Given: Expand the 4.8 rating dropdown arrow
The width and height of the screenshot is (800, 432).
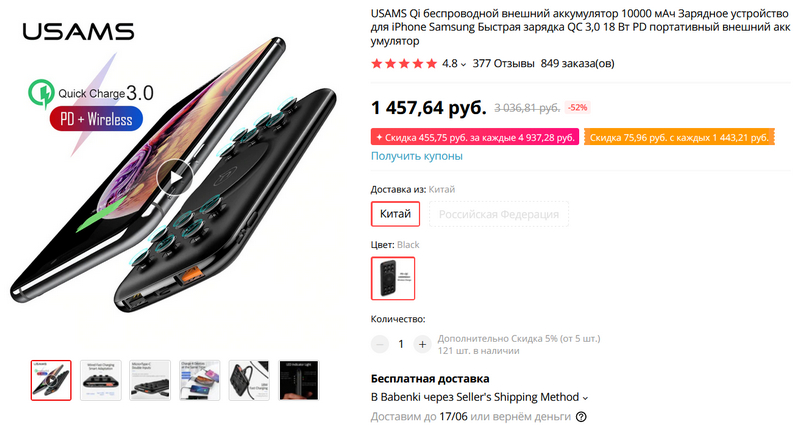Looking at the screenshot, I should pyautogui.click(x=463, y=64).
